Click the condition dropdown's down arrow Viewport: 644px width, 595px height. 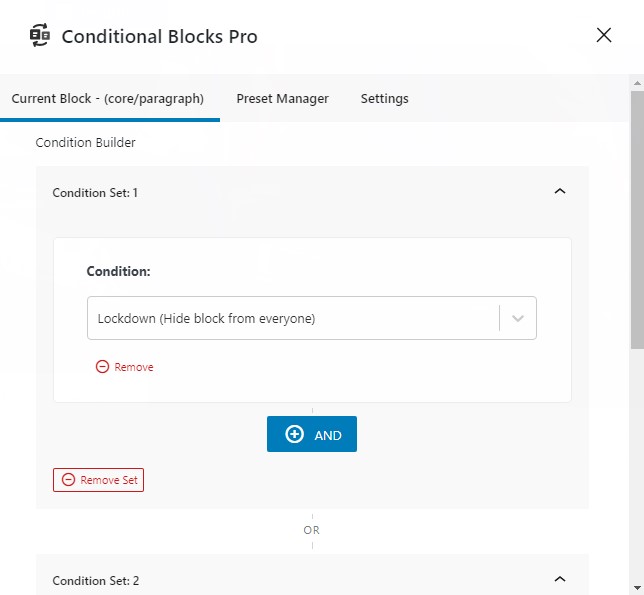pos(518,319)
